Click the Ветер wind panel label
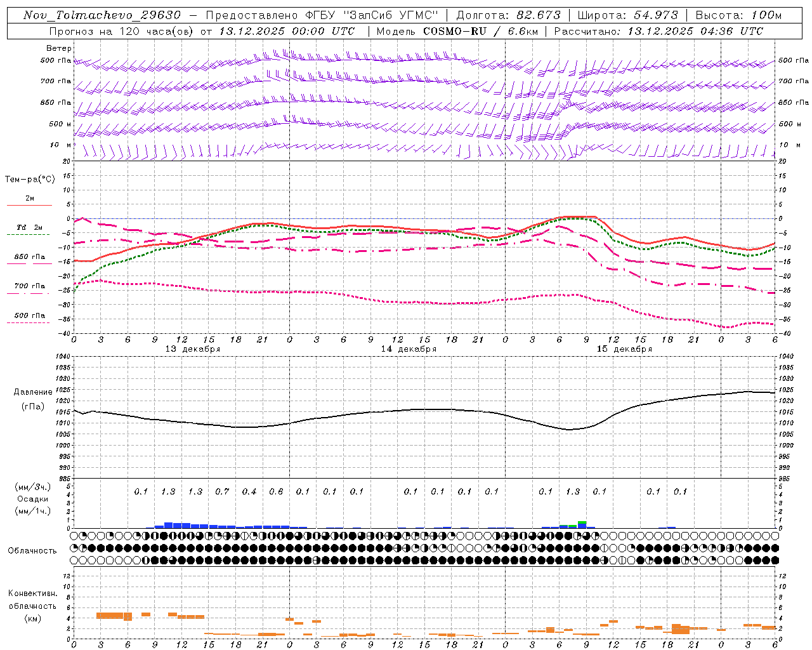Image resolution: width=812 pixels, height=650 pixels. click(x=59, y=48)
